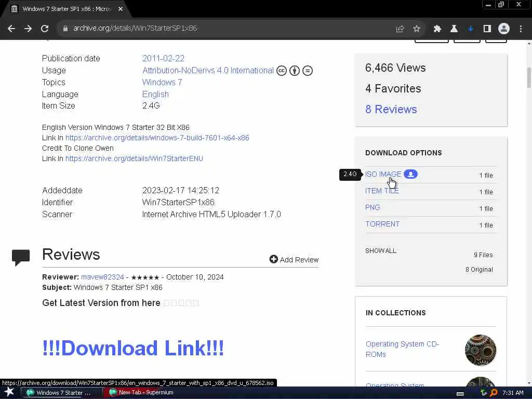Image resolution: width=532 pixels, height=399 pixels.
Task: Select the identifier text Win7StarterSP1x86
Action: click(x=178, y=202)
